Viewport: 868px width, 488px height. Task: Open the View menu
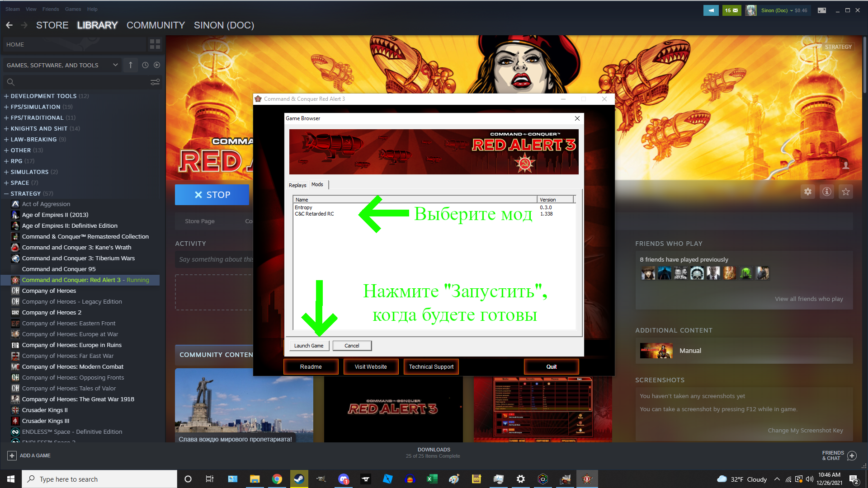click(31, 9)
